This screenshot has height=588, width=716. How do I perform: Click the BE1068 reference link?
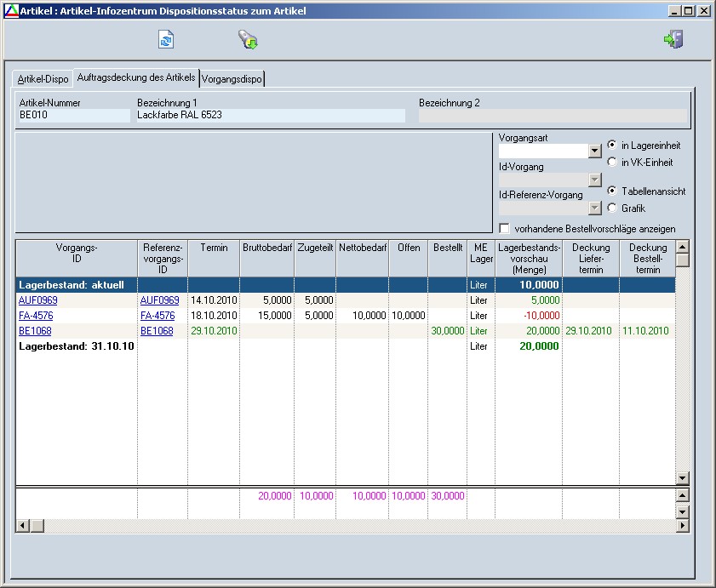point(157,331)
